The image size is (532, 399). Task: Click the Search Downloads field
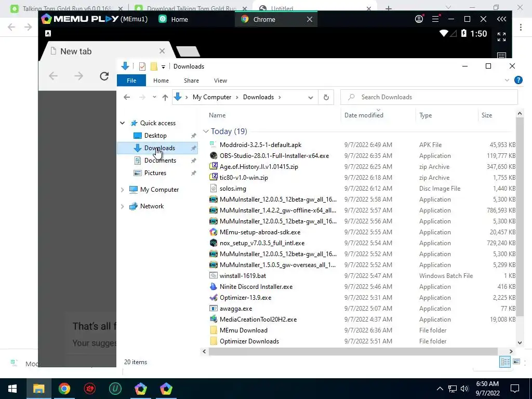(x=429, y=97)
